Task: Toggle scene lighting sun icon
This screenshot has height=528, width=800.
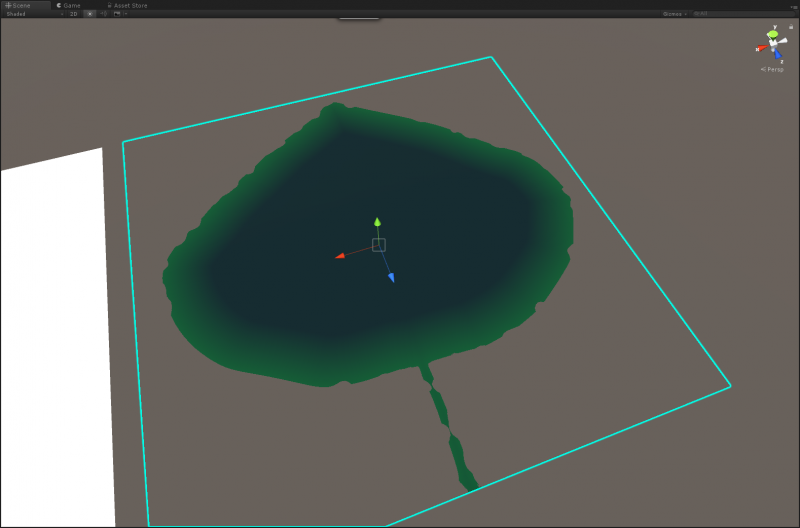Action: 90,14
